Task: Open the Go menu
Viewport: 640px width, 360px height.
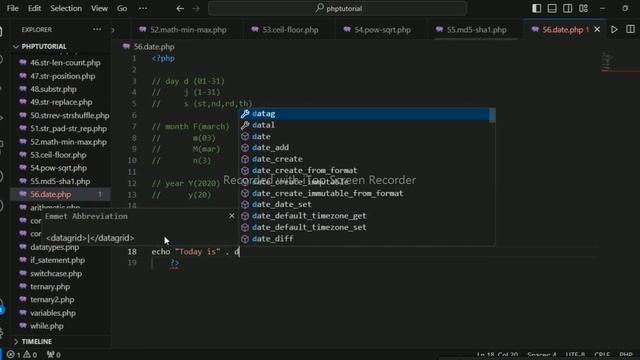Action: point(122,8)
